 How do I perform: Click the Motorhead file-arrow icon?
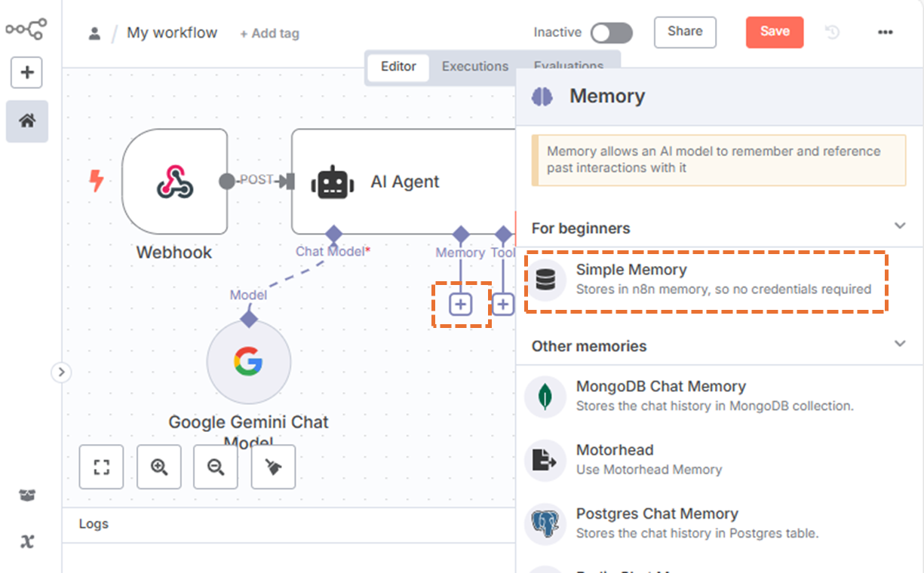pos(545,460)
